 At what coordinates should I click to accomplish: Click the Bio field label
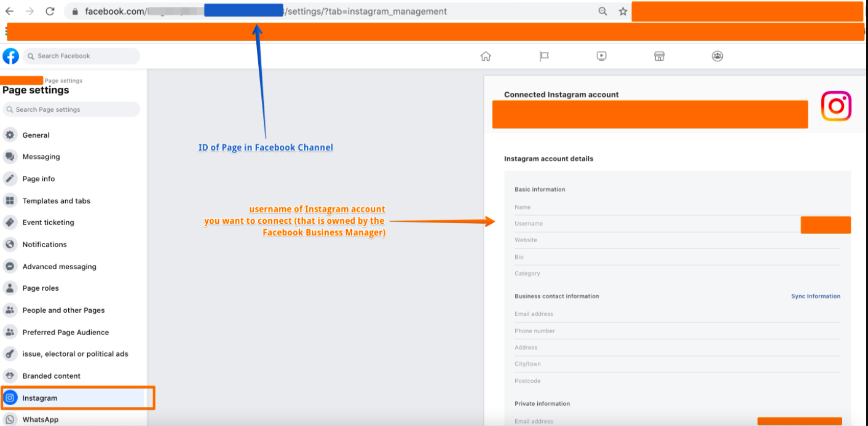click(x=519, y=257)
